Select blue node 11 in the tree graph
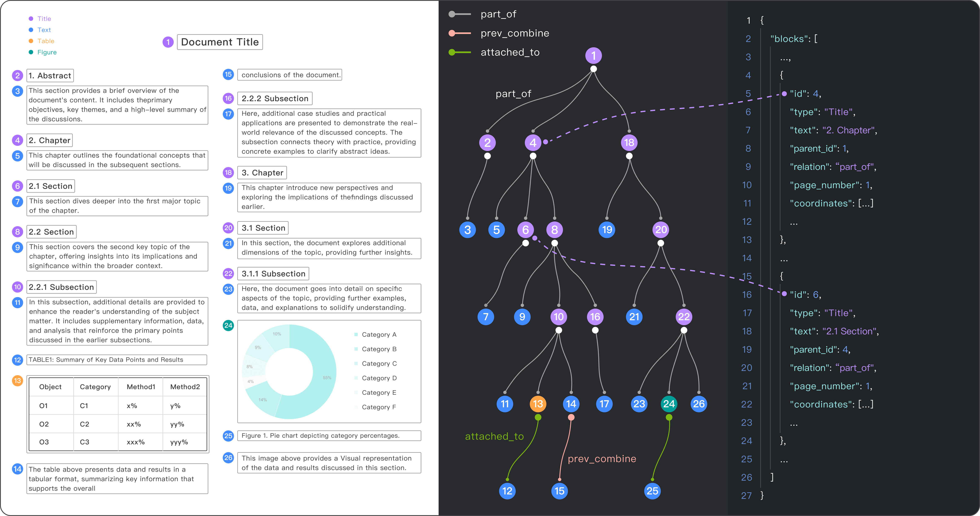 [x=505, y=404]
